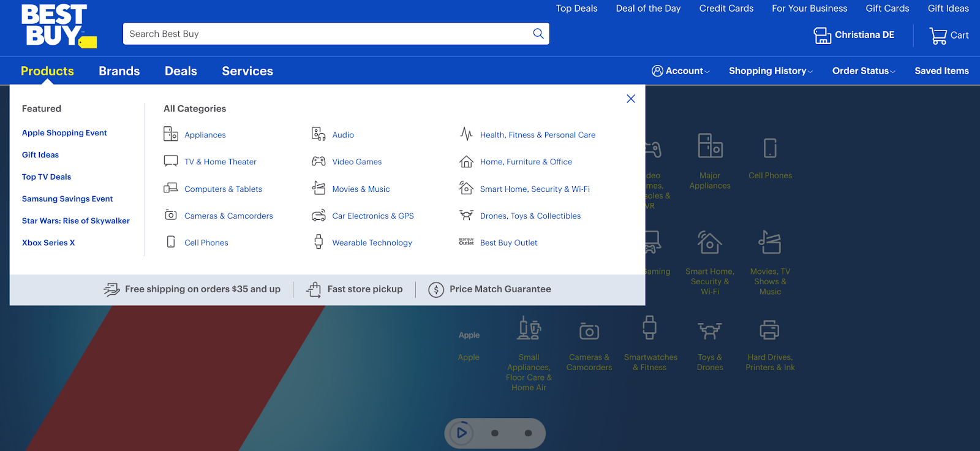Click the Video Games controller icon
Image resolution: width=980 pixels, height=451 pixels.
tap(318, 161)
